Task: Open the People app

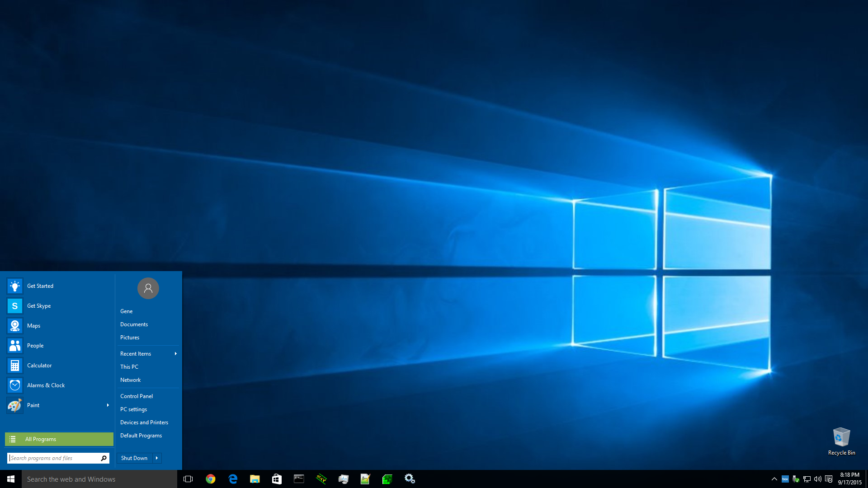Action: tap(35, 346)
